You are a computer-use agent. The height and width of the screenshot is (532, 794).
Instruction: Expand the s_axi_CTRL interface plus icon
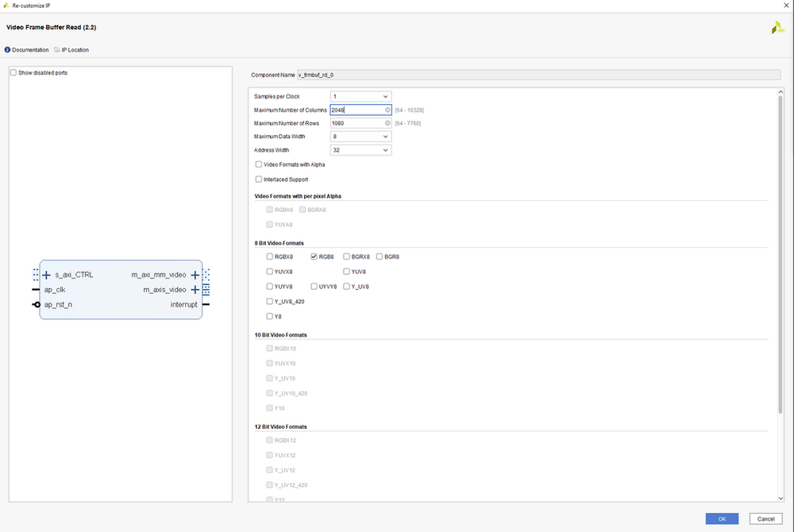(48, 274)
